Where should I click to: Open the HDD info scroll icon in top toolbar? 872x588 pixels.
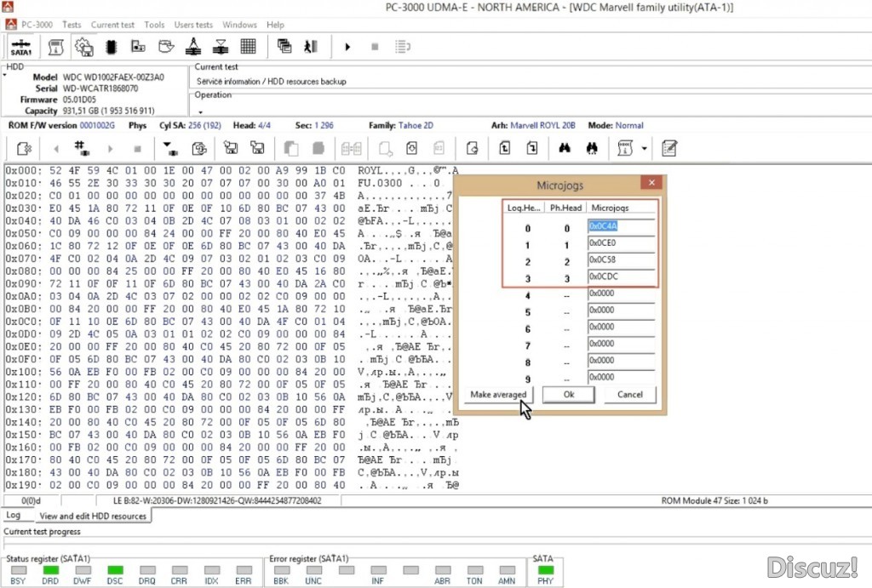(x=55, y=48)
